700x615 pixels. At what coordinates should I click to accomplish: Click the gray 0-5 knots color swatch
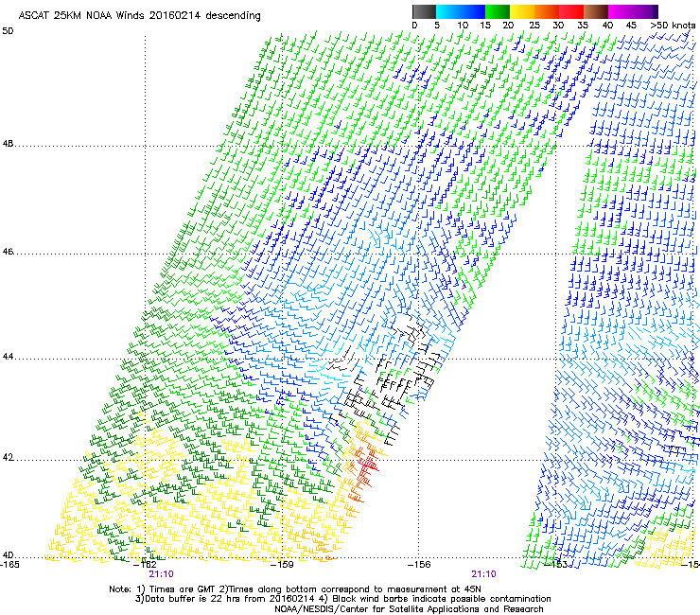[x=424, y=11]
